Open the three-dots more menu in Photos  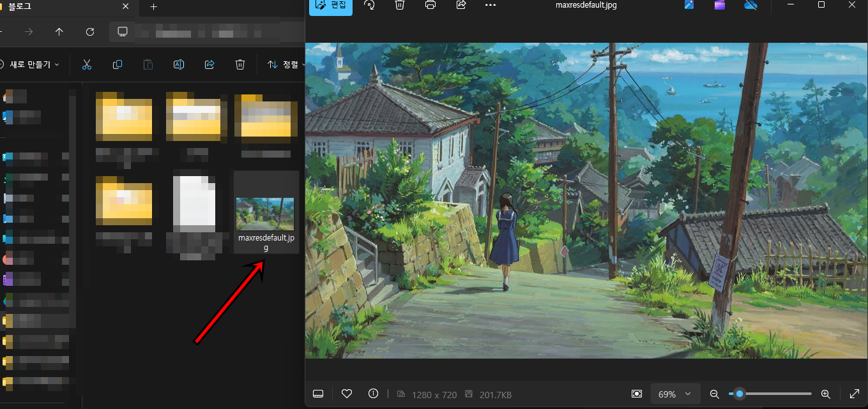coord(491,5)
